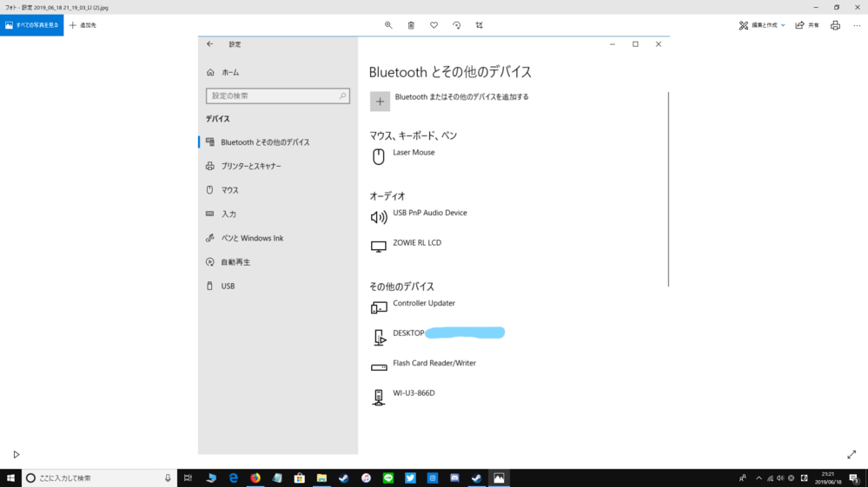
Task: Click the speaker icon beside USB PnP Audio
Action: click(x=379, y=217)
